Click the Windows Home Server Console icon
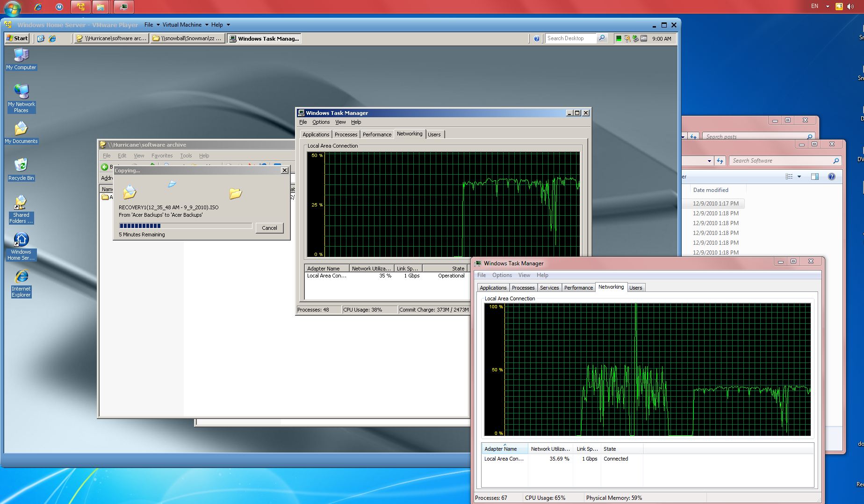The image size is (864, 504). point(21,247)
